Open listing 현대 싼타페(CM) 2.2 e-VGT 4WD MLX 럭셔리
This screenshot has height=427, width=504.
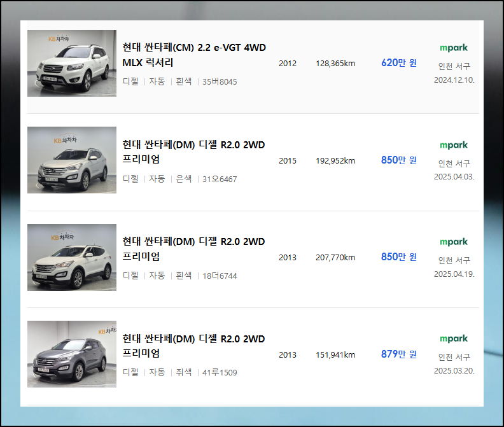tap(194, 55)
